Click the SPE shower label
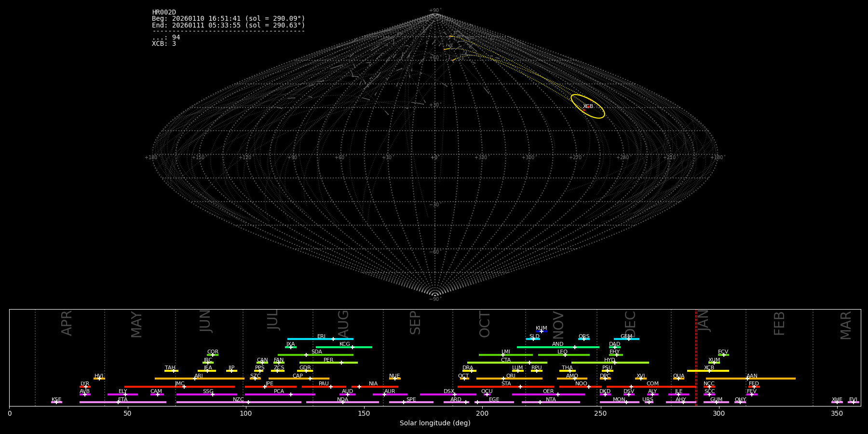This screenshot has height=434, width=868. coord(411,400)
